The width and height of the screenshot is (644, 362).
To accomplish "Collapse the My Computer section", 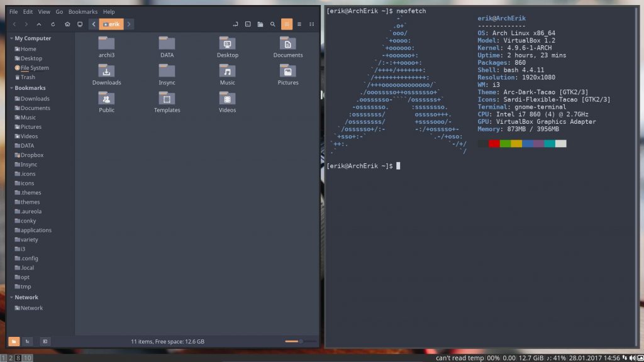I will [11, 38].
